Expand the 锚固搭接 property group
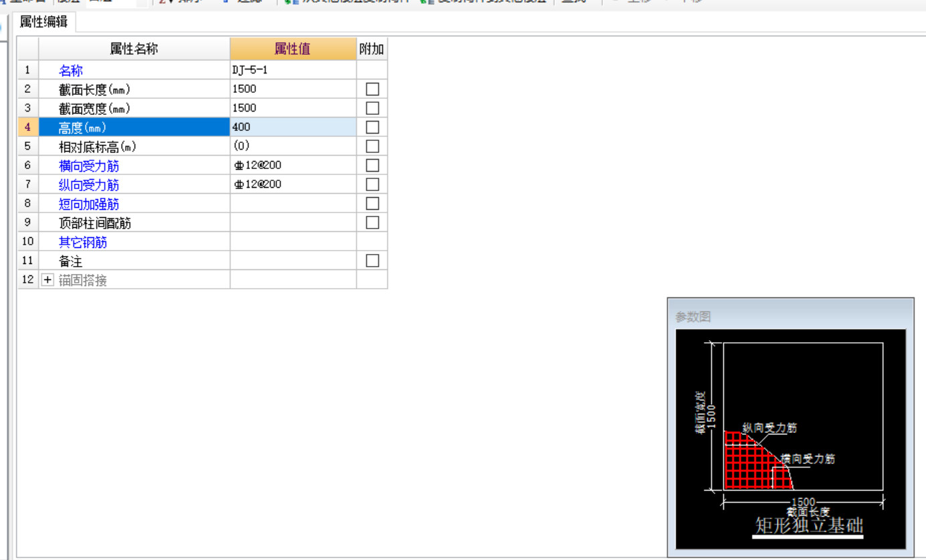The height and width of the screenshot is (560, 926). [x=47, y=280]
